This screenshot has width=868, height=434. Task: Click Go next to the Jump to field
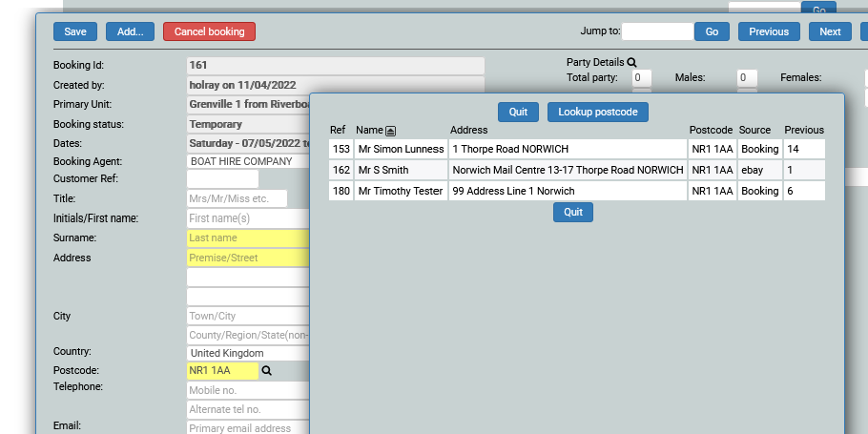(x=712, y=31)
